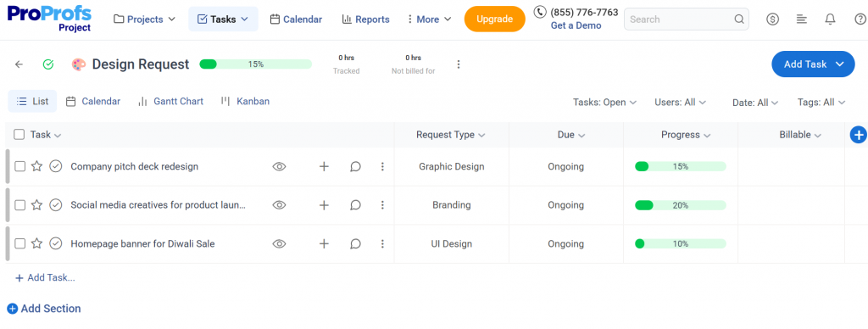Open the help question mark icon
This screenshot has height=329, width=868.
pos(860,20)
